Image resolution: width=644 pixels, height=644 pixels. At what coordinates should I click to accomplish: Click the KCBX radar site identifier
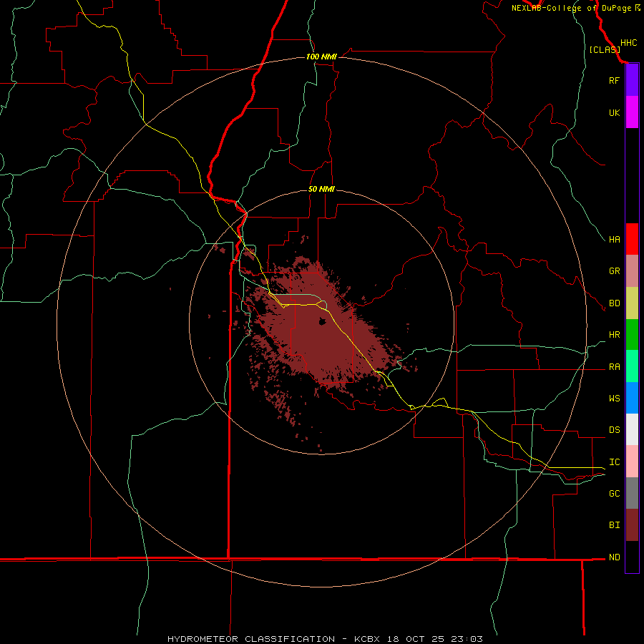pyautogui.click(x=367, y=639)
